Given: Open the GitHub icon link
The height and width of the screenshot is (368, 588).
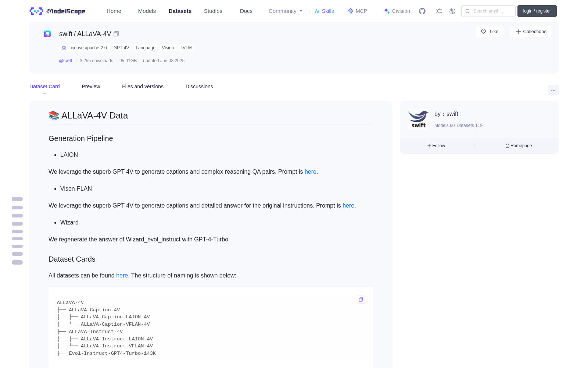Looking at the screenshot, I should 422,11.
